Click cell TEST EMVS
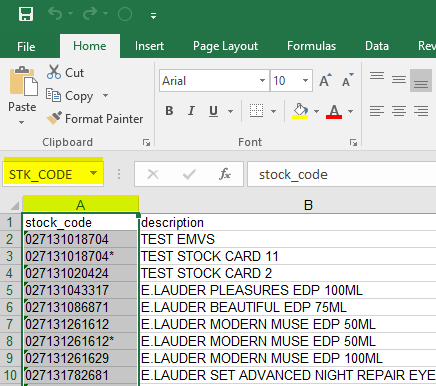This screenshot has width=436, height=386. pos(288,239)
